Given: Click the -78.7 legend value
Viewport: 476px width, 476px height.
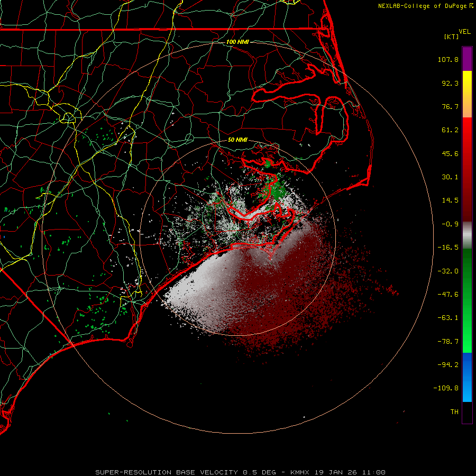Looking at the screenshot, I should pyautogui.click(x=448, y=342).
